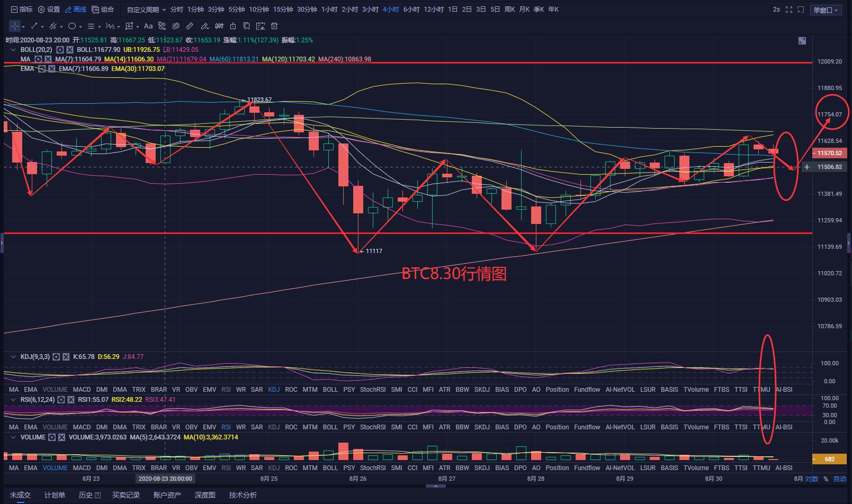
Task: Select the 4小时 timeframe
Action: pos(391,10)
